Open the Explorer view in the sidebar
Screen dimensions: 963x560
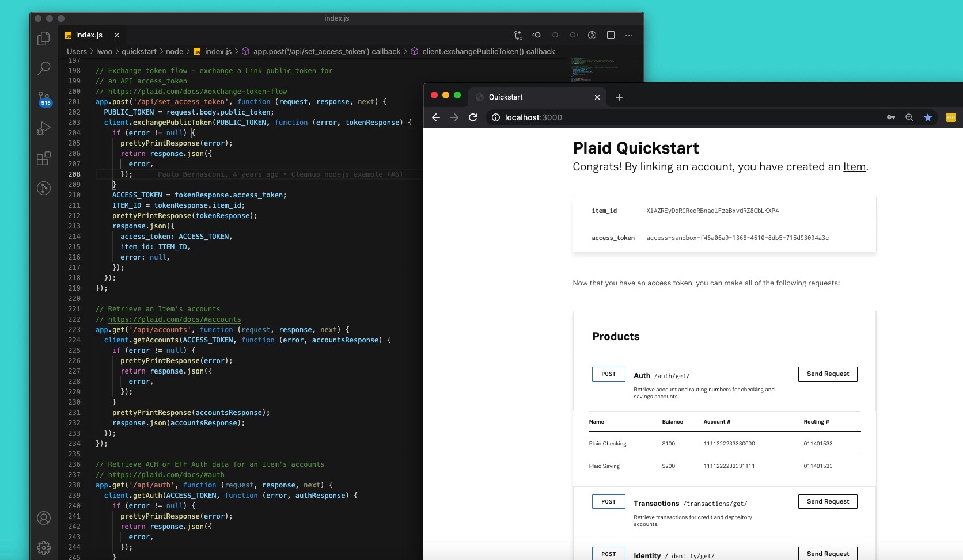tap(44, 38)
